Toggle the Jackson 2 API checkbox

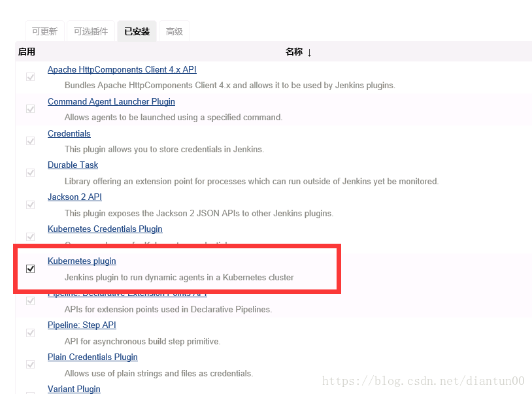pyautogui.click(x=31, y=205)
